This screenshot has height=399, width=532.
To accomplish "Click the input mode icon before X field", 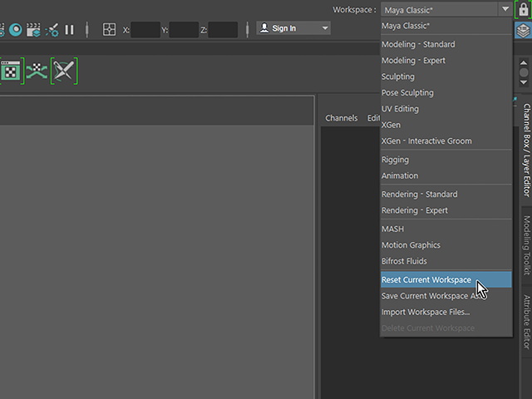I will pyautogui.click(x=109, y=30).
